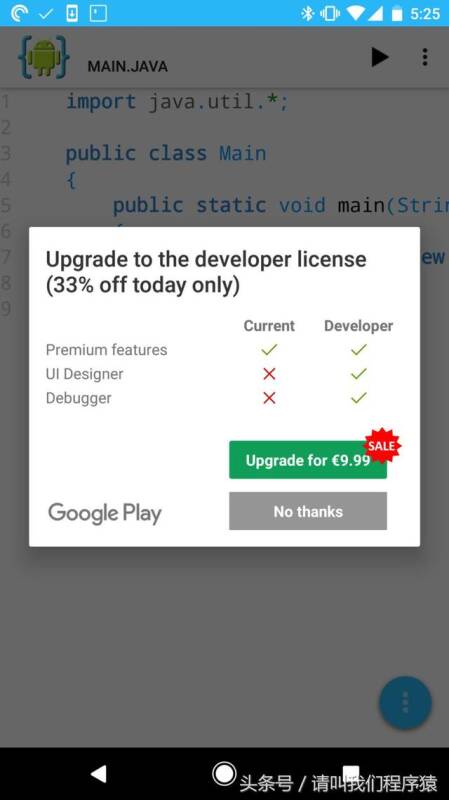This screenshot has height=800, width=449.
Task: Tap the Google Play logo
Action: click(105, 513)
